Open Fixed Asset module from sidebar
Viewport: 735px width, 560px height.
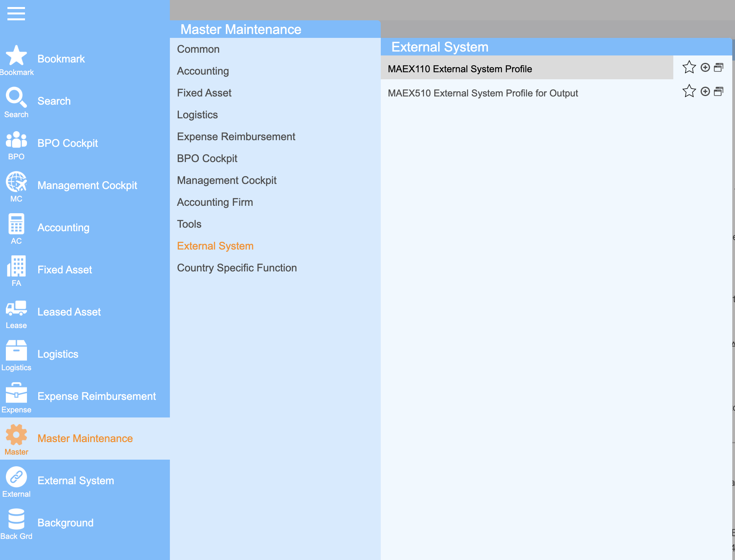(65, 270)
